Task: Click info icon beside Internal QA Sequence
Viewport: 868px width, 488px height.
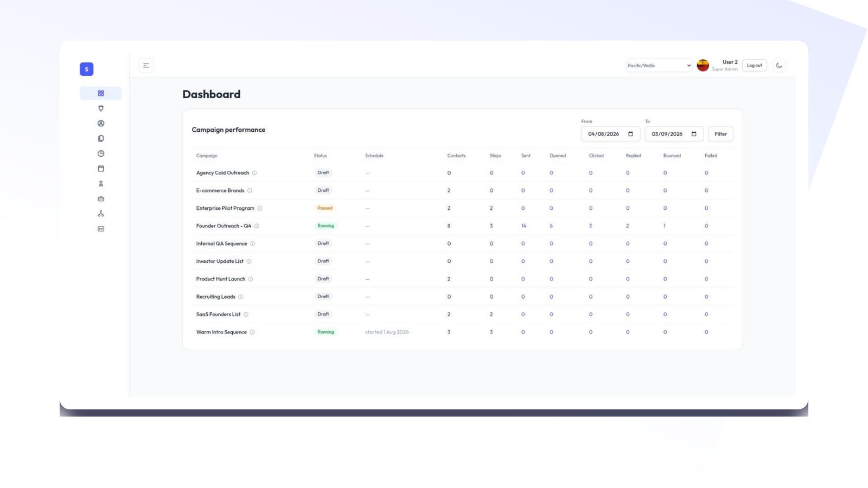Action: [252, 244]
